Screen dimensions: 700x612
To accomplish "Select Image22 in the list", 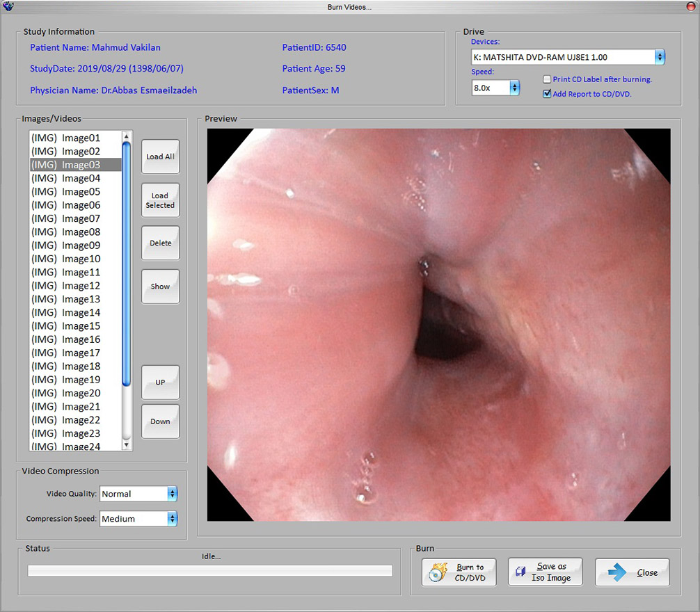I will click(x=75, y=420).
